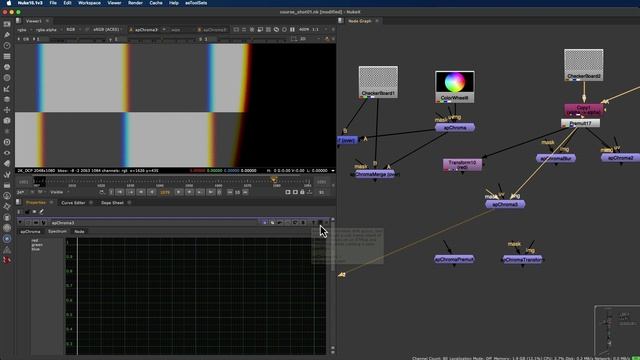The width and height of the screenshot is (640, 360).
Task: Click the Channel nodes toolbar icon
Action: point(7,56)
